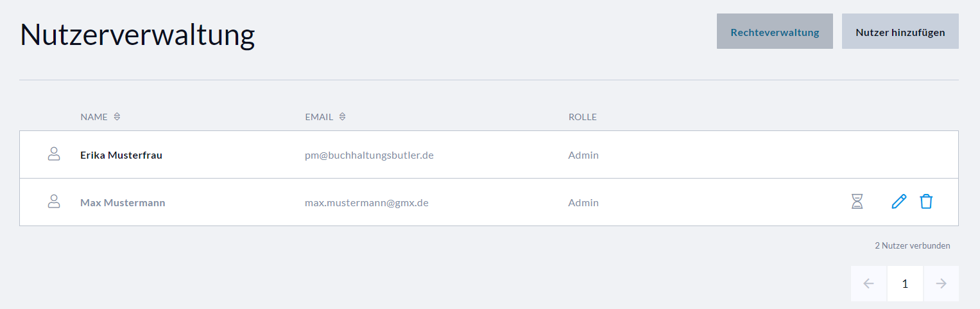This screenshot has width=980, height=309.
Task: Click the email max.mustermann@gmx.de
Action: [366, 202]
